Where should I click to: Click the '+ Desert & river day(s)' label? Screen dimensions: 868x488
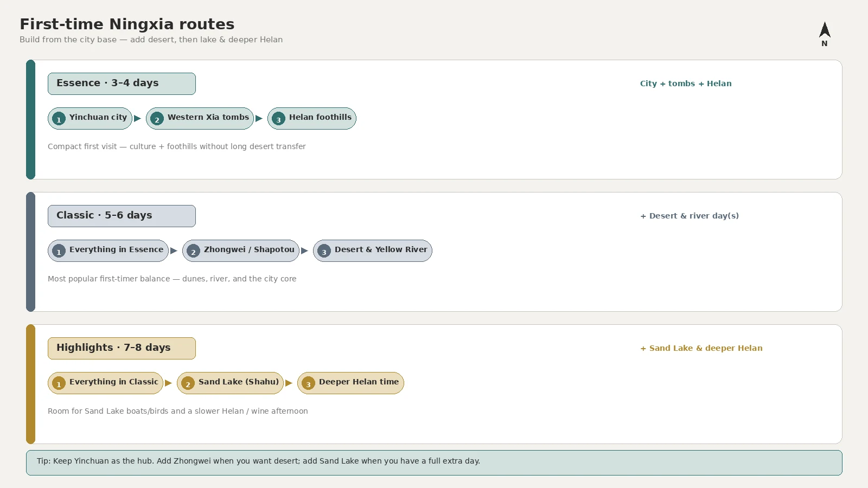690,216
